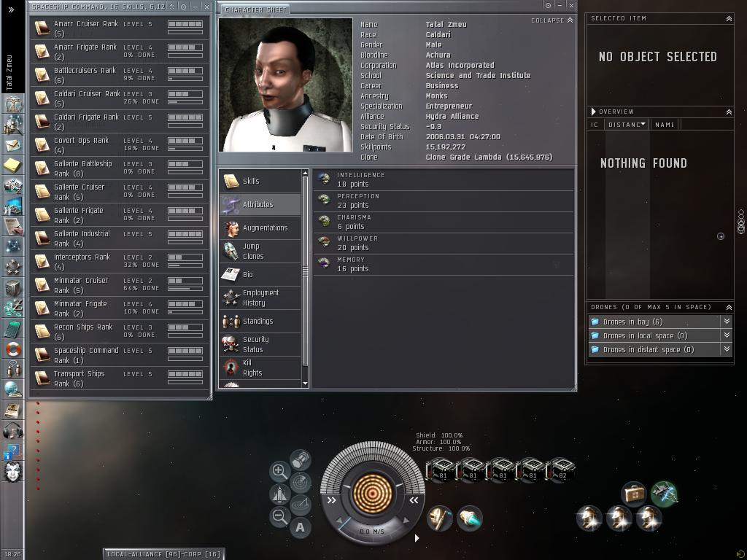Activate the turret module labeled 82
747x560 pixels.
point(560,470)
